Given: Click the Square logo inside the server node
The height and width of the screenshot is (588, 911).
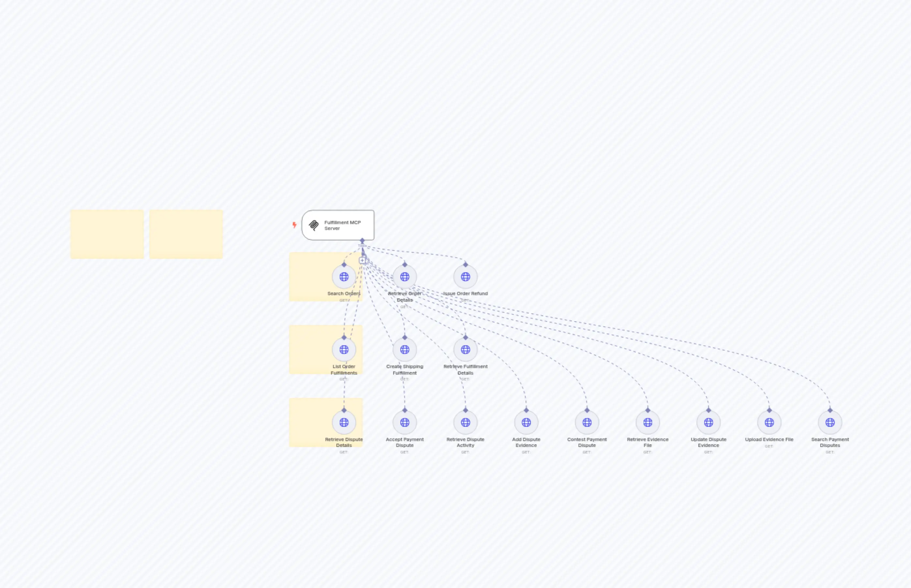Looking at the screenshot, I should (314, 225).
